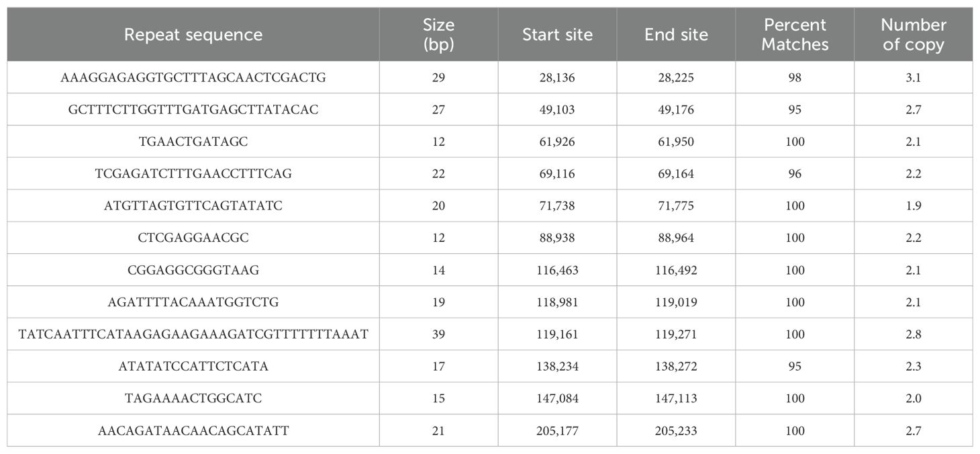Click the TGAACTGATAGC sequence cell
This screenshot has width=980, height=454.
click(x=193, y=142)
